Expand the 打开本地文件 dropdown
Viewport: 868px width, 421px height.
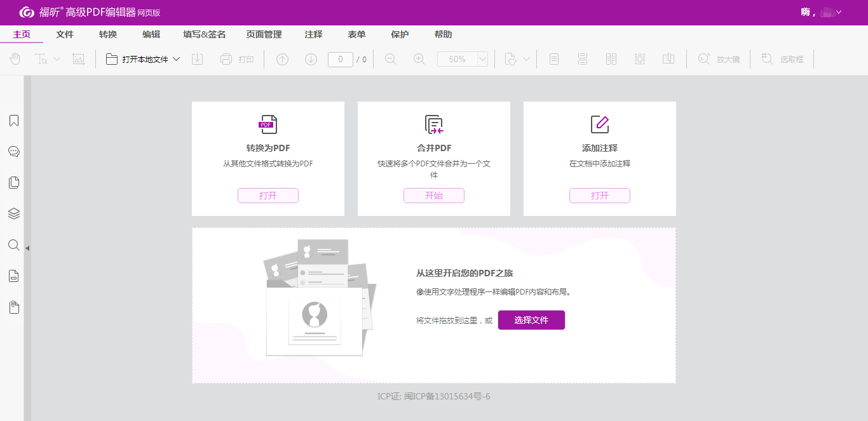point(176,59)
